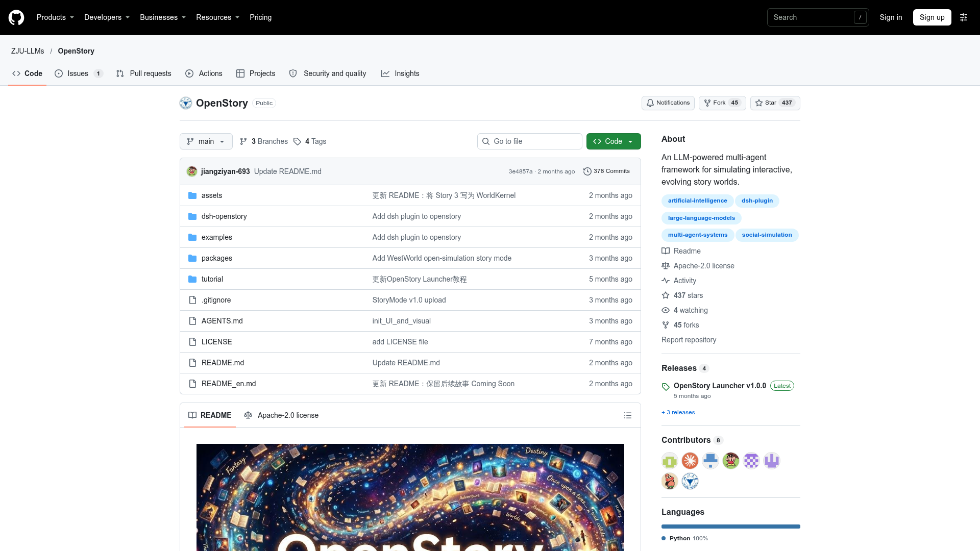The width and height of the screenshot is (980, 551).
Task: Expand the Resources menu
Action: point(217,17)
